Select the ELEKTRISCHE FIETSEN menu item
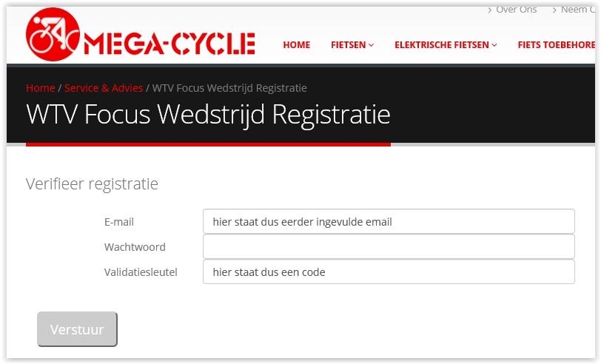 pos(442,45)
